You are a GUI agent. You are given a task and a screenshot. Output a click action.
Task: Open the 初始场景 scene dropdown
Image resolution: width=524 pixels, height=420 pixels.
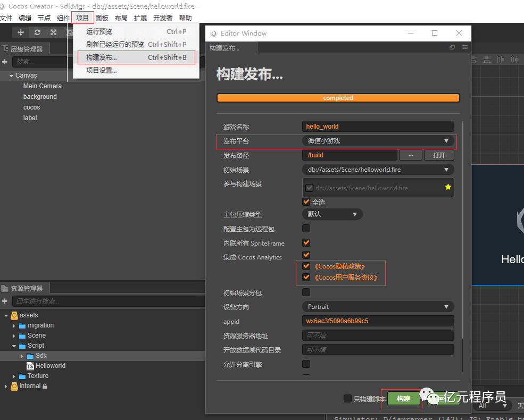tap(378, 170)
